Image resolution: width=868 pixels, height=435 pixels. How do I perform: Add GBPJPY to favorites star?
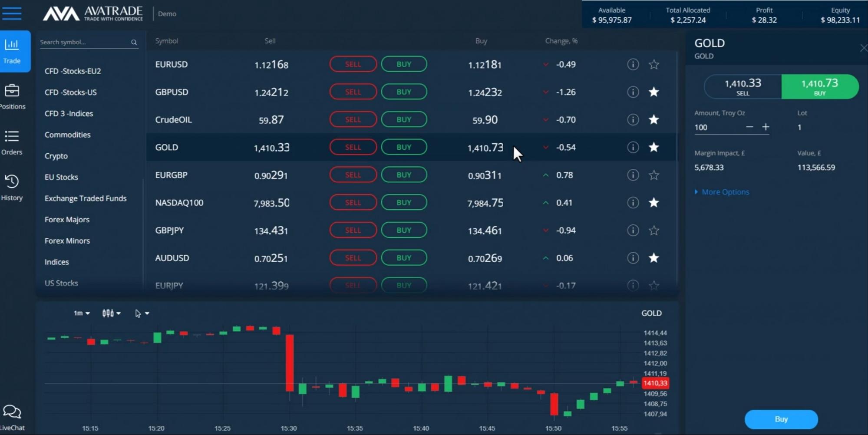[654, 230]
